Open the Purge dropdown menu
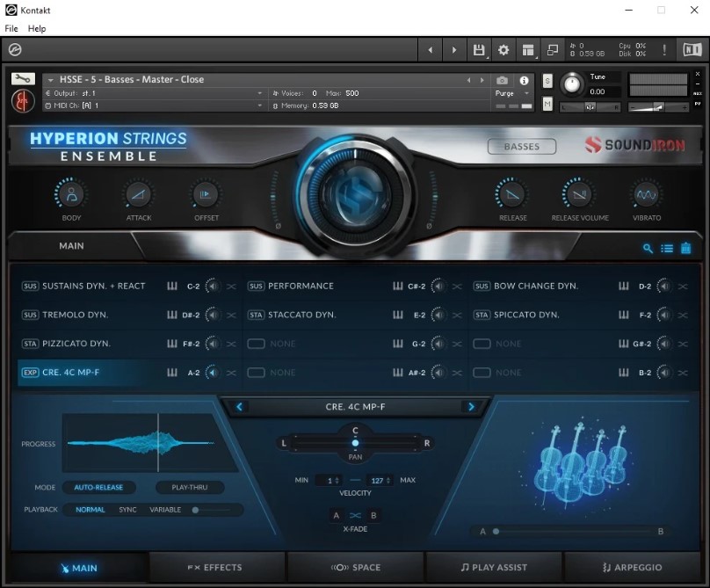Image resolution: width=710 pixels, height=588 pixels. point(512,93)
